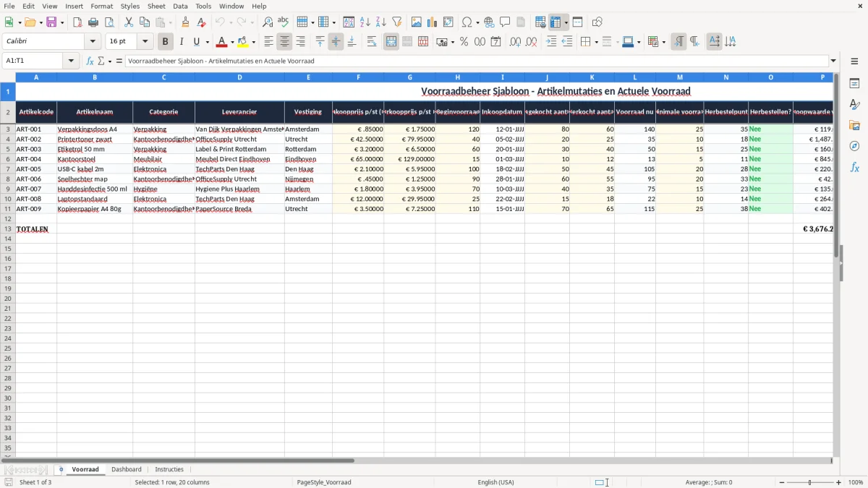Click Clear Direct Formatting icon
Screen dimensions: 868x488
tap(202, 22)
